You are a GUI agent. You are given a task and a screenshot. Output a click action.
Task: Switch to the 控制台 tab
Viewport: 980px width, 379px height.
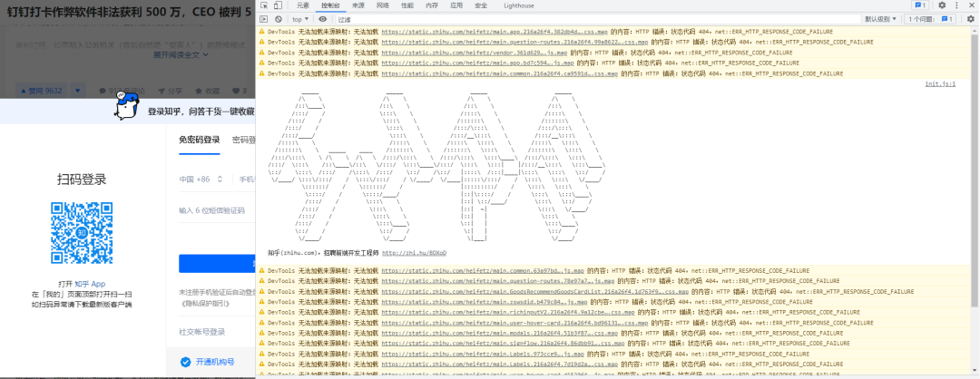point(330,5)
